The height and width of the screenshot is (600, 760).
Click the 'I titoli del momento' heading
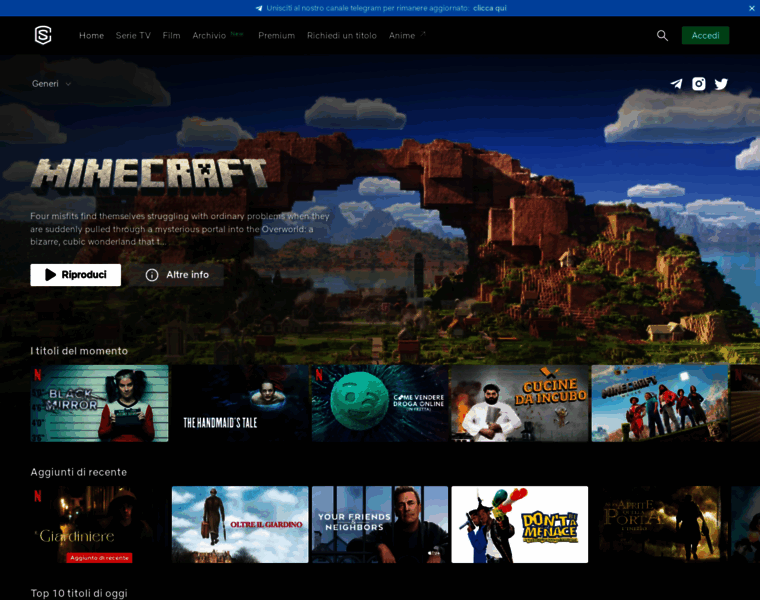point(79,351)
